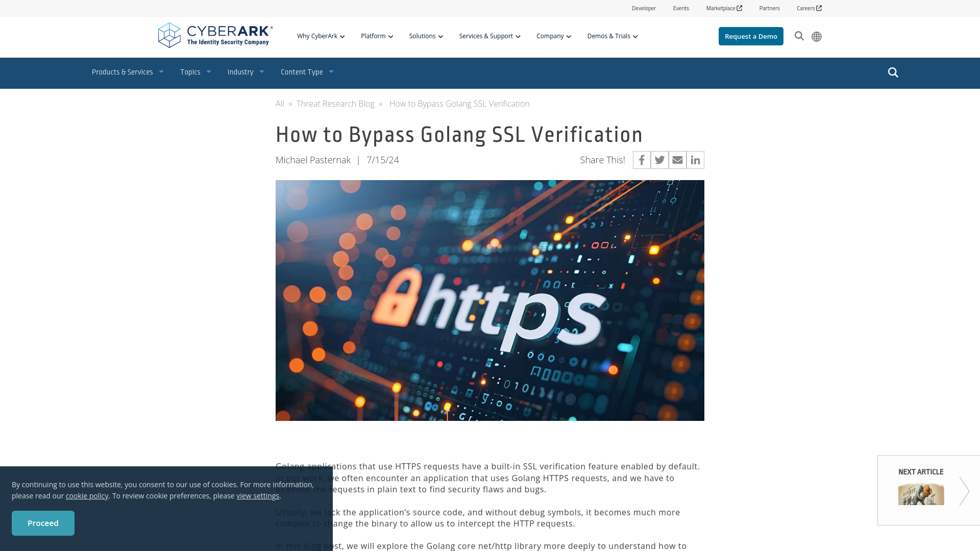The image size is (980, 551).
Task: Share article via Twitter icon
Action: [x=659, y=160]
